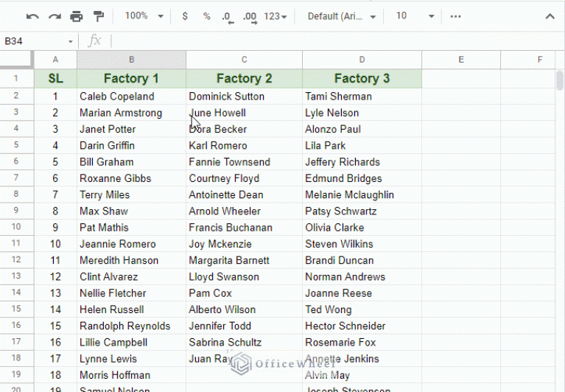This screenshot has height=392, width=565.
Task: Select the cell 'Dominick Sutton'
Action: point(245,97)
